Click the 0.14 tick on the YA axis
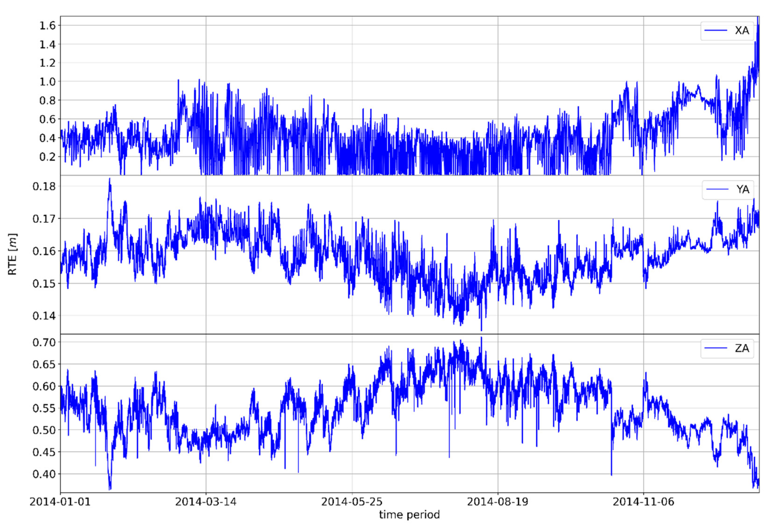772x532 pixels. pos(44,316)
